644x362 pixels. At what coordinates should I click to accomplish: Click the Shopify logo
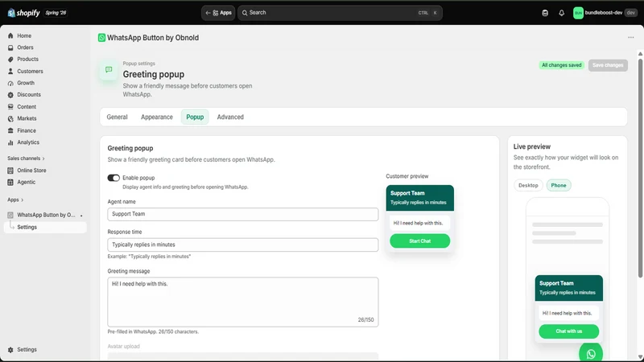point(24,13)
